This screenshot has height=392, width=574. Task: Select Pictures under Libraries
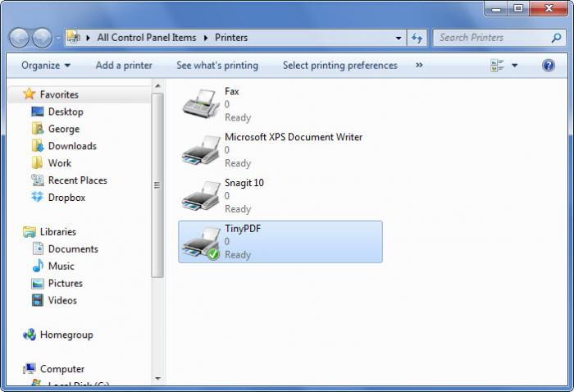(x=65, y=283)
